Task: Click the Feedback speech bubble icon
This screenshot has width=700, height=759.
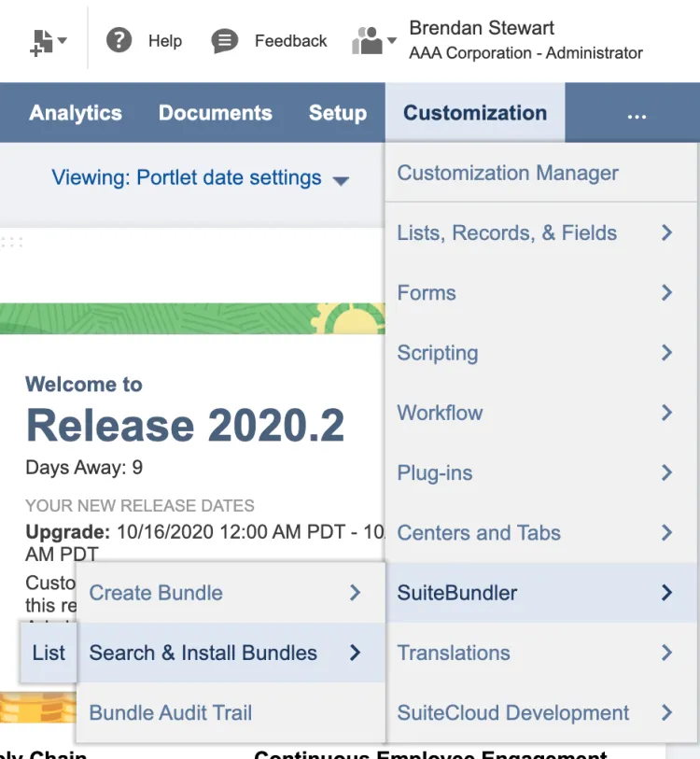Action: coord(225,41)
